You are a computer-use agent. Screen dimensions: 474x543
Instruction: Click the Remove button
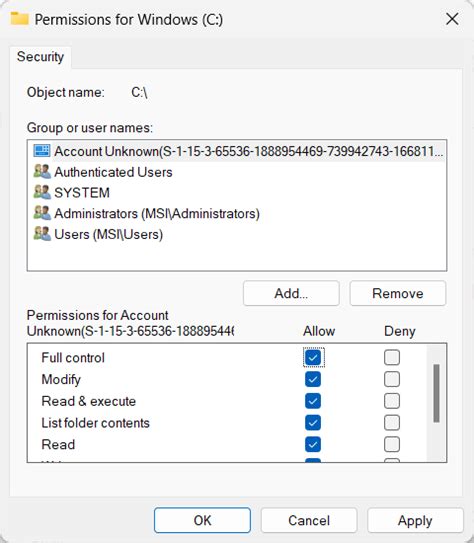point(398,293)
